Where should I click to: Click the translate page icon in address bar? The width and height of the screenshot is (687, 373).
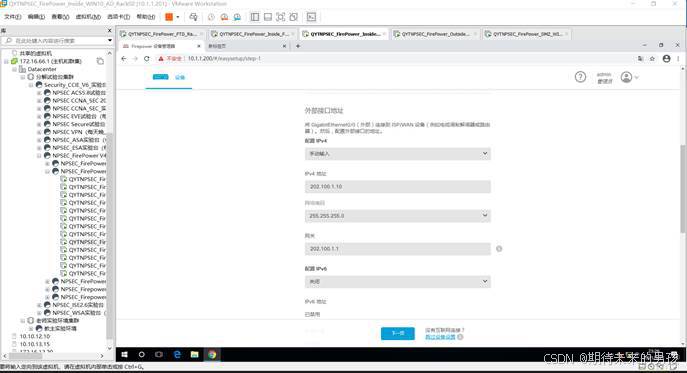(641, 58)
